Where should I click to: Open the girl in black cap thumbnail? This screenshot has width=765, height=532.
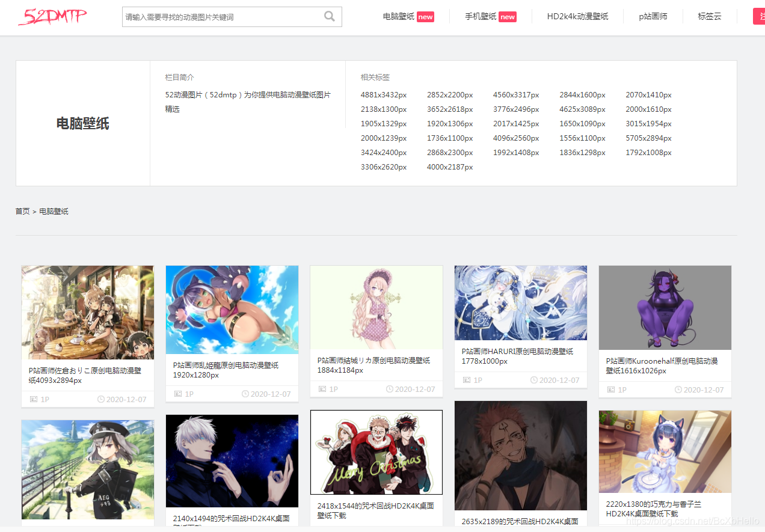pos(88,469)
